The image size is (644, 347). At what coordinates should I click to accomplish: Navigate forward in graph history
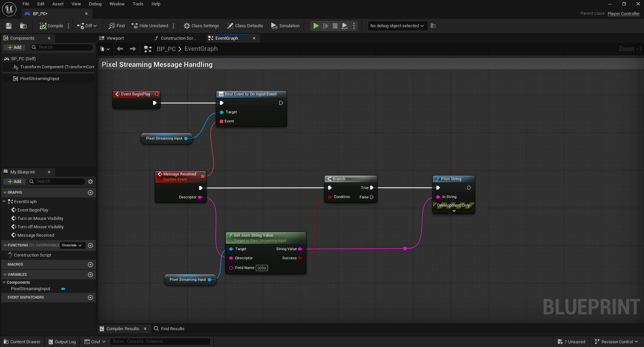[133, 49]
